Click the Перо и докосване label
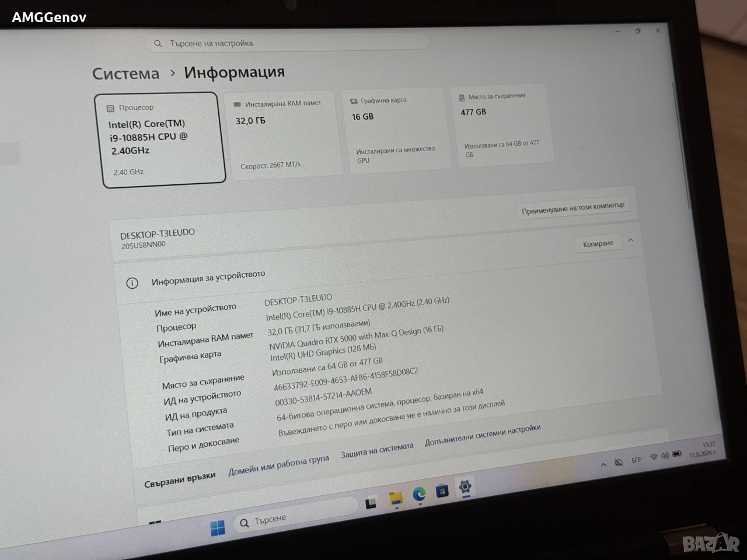Screen dimensions: 747x560 (x=204, y=444)
